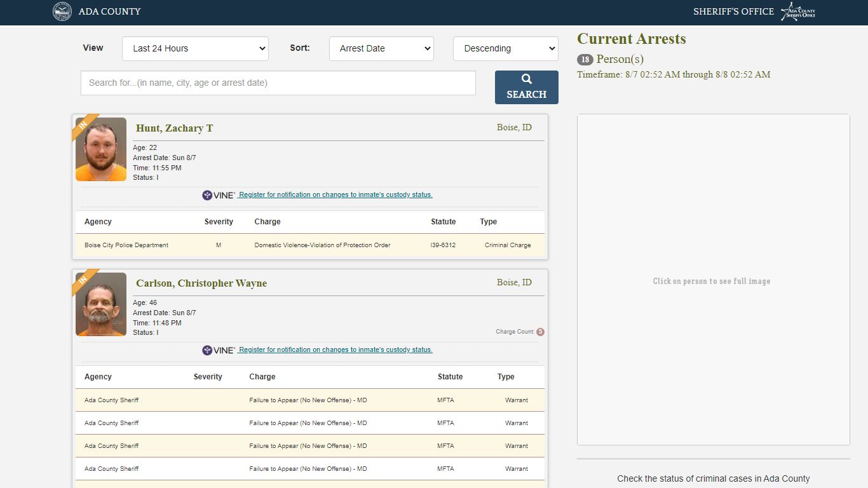Click Carlson's VINE custody notification link

[335, 350]
